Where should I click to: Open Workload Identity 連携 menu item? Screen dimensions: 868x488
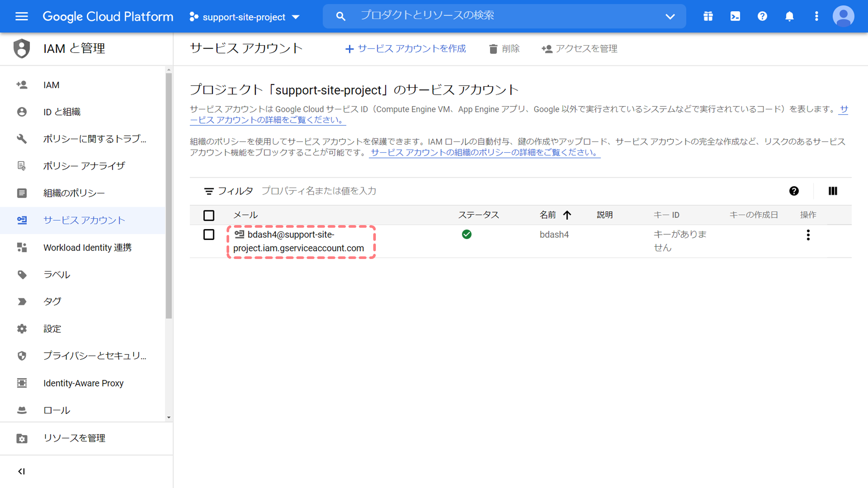click(x=82, y=247)
